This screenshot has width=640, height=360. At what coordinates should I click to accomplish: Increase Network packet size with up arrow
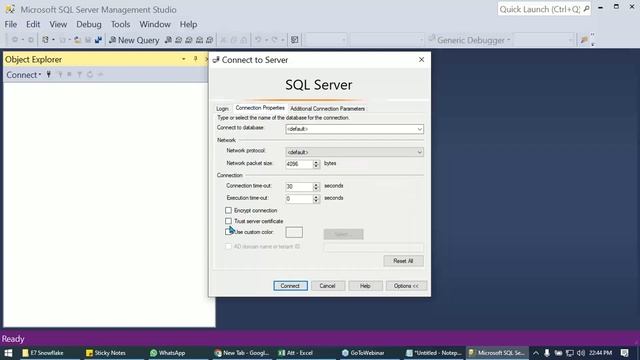[x=316, y=162]
